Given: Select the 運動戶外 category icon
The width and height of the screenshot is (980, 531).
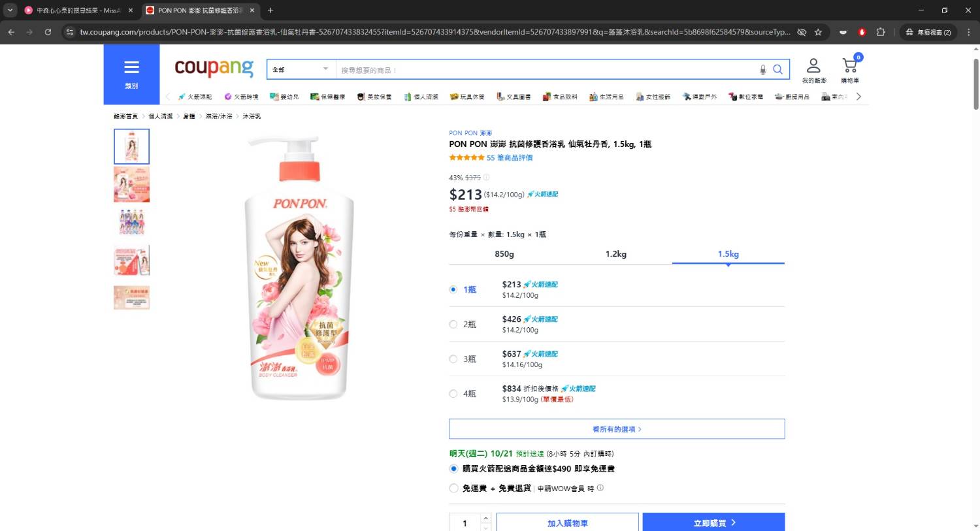Looking at the screenshot, I should 701,96.
